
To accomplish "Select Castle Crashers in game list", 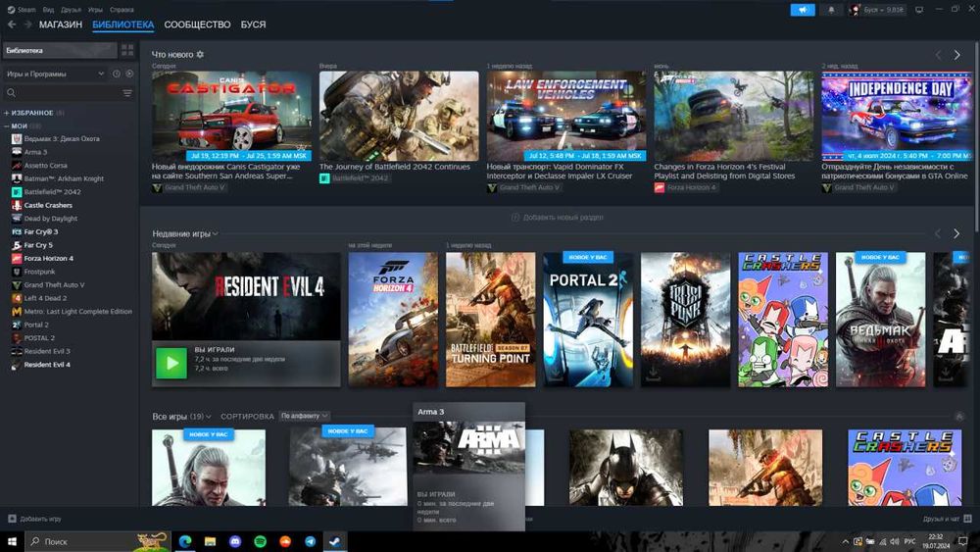I will tap(48, 205).
